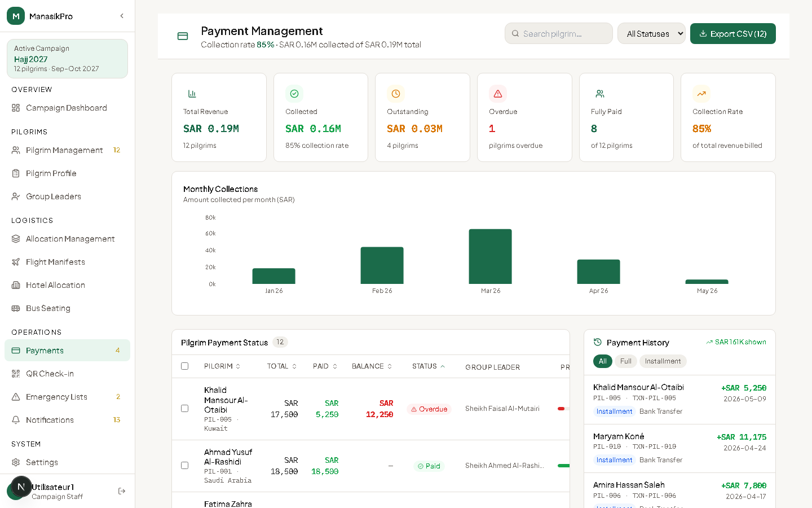Select the All filter in Payment History
Viewport: 812px width, 508px height.
(x=603, y=361)
